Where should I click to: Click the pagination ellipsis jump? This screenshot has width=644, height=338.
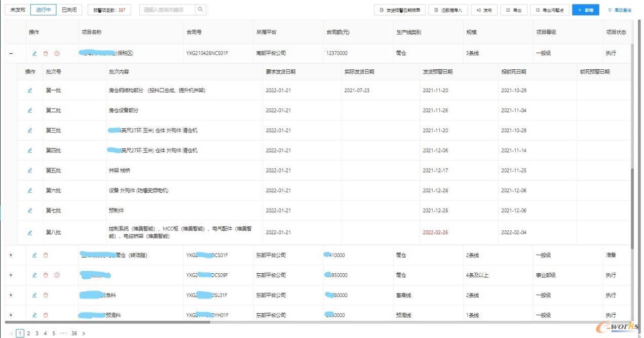[63, 333]
